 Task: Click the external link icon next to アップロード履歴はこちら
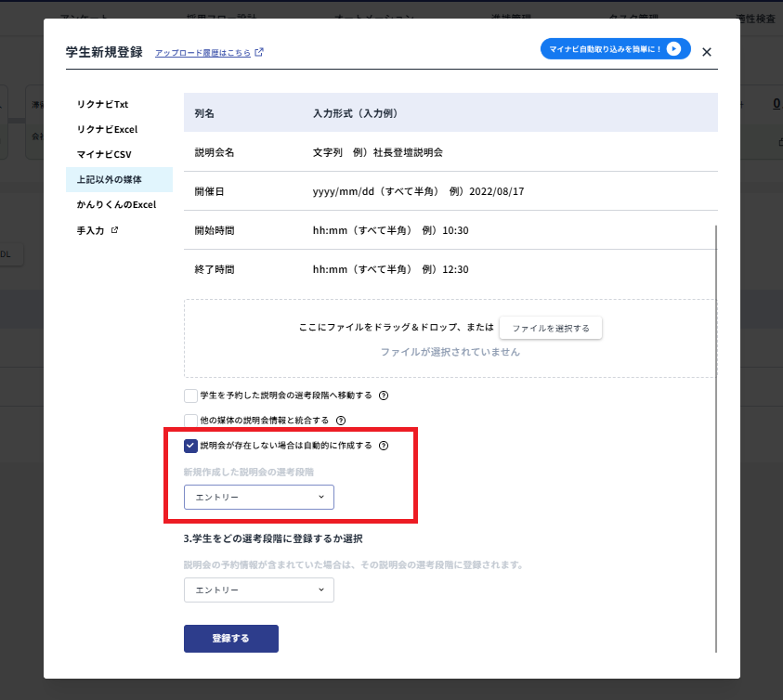point(261,53)
